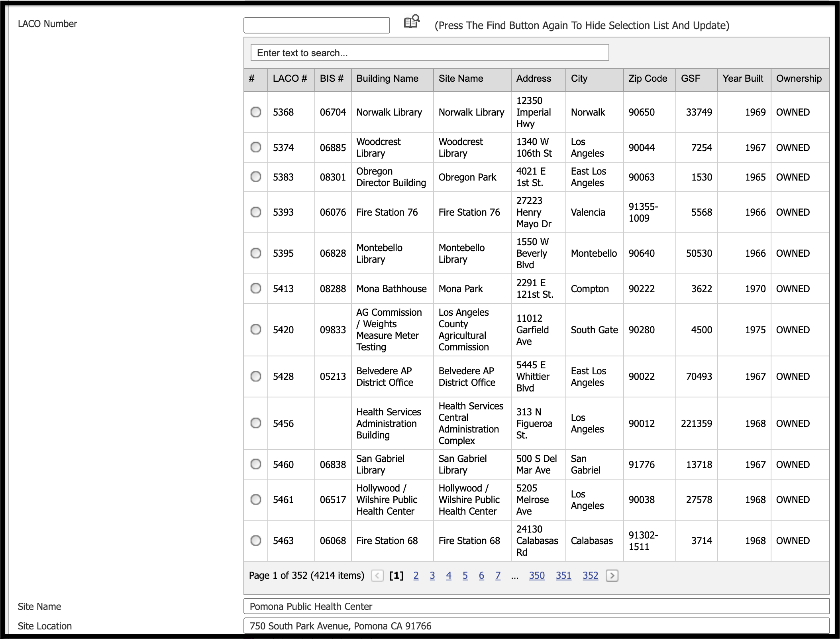840x639 pixels.
Task: Go to page 2
Action: click(416, 576)
